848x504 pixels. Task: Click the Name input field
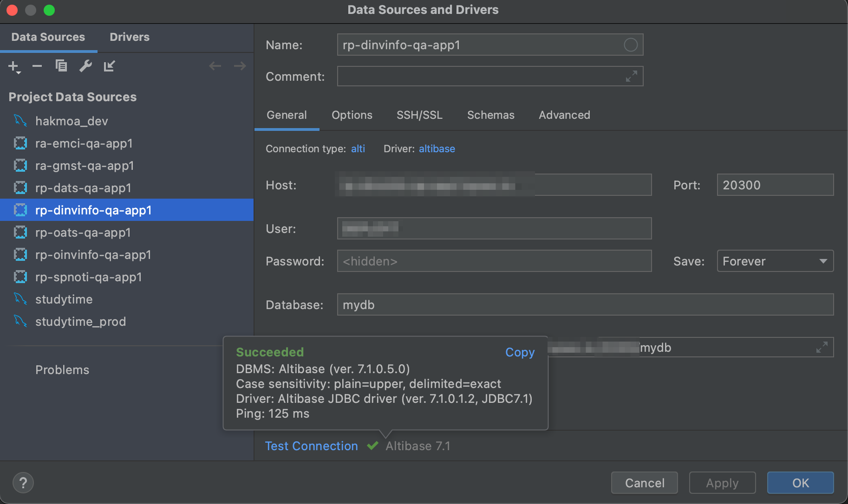coord(490,45)
